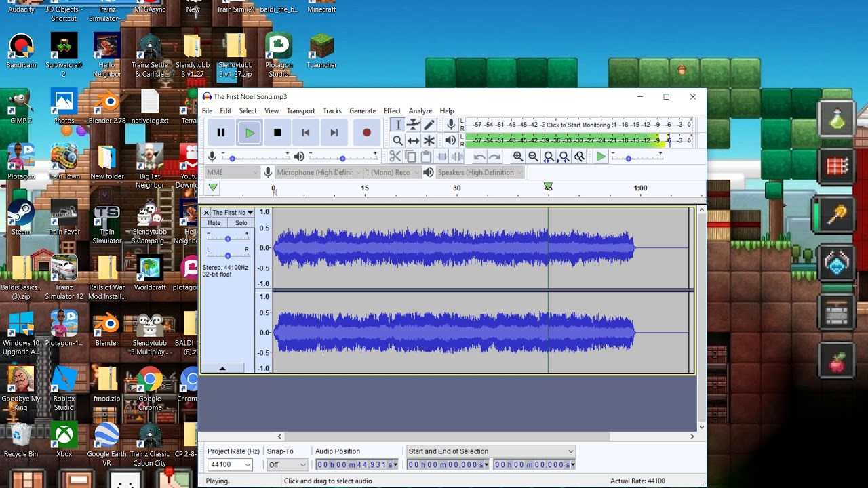Screen dimensions: 868x488
Task: Click the green Play button
Action: 250,133
